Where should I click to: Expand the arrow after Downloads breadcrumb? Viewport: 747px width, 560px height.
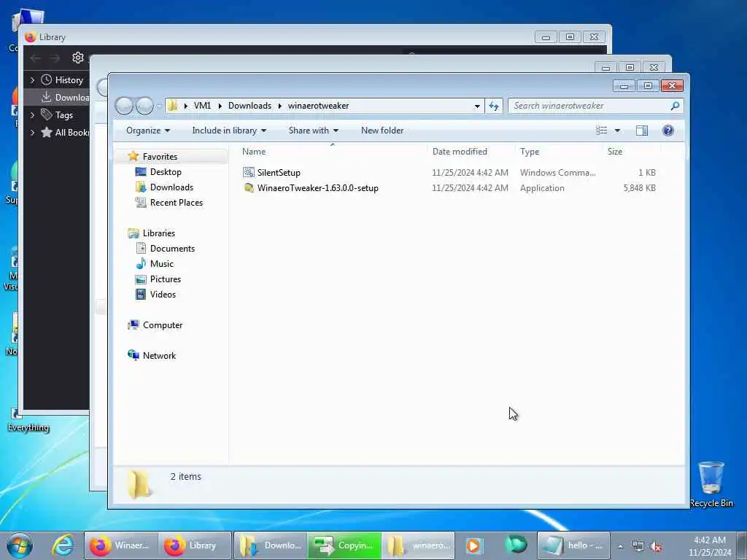pyautogui.click(x=279, y=106)
